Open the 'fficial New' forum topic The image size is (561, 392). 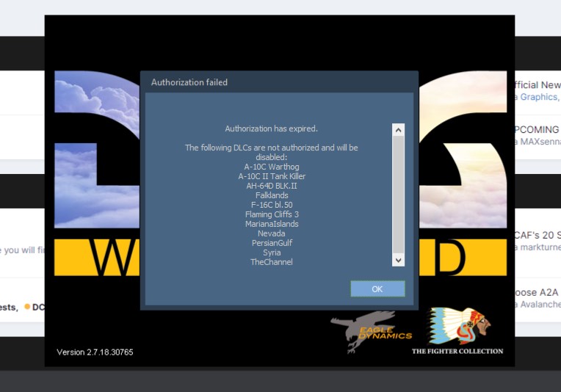[x=538, y=84]
